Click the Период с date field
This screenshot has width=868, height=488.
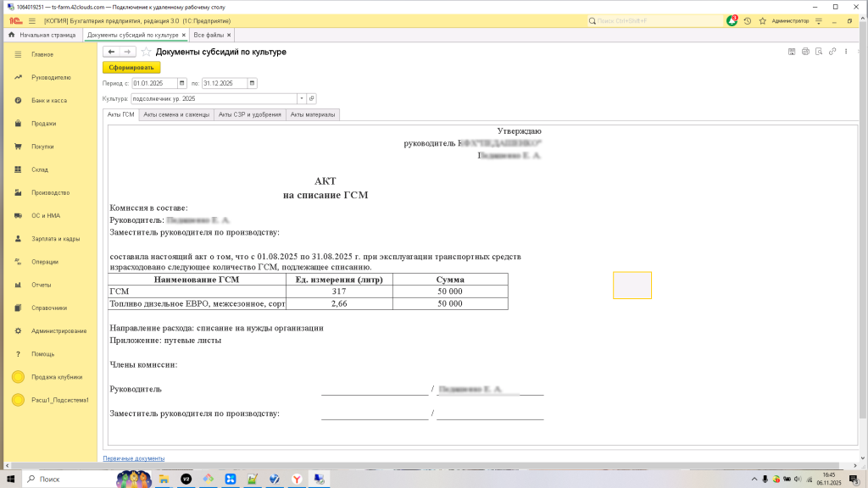154,83
